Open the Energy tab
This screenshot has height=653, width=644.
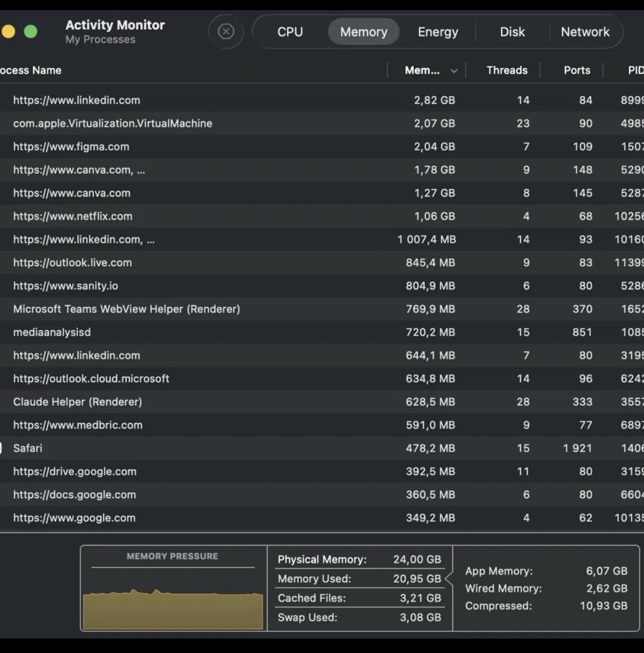click(x=438, y=32)
